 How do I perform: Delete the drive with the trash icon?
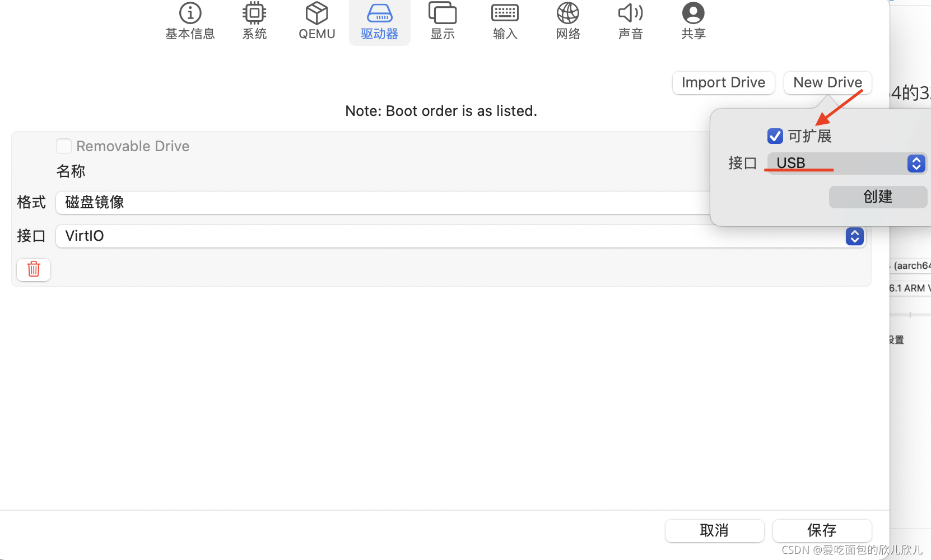point(34,269)
